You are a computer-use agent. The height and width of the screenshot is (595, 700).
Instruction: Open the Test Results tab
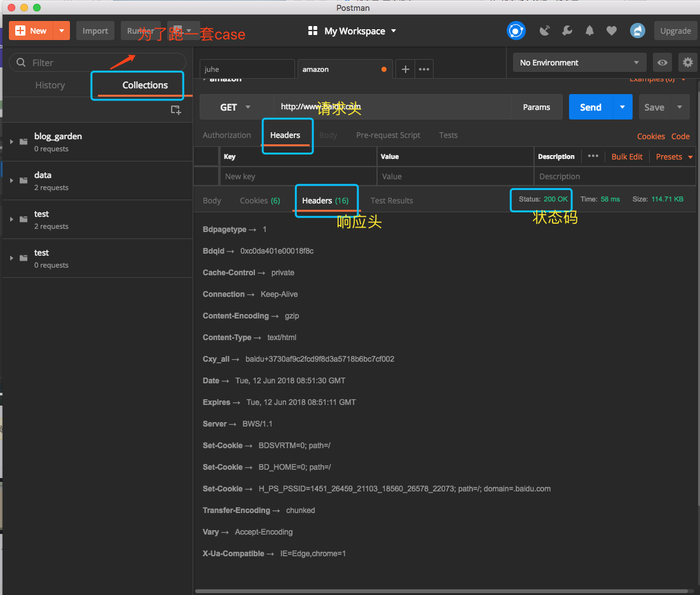(392, 200)
